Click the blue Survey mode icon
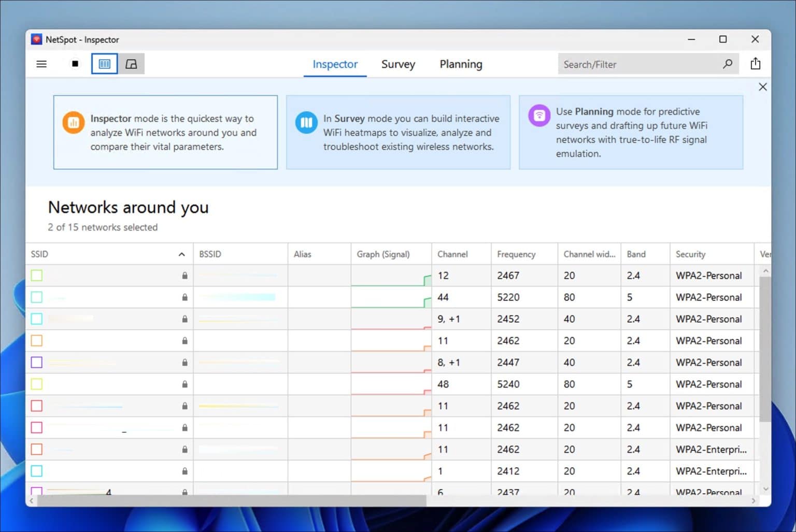This screenshot has width=796, height=532. [306, 122]
